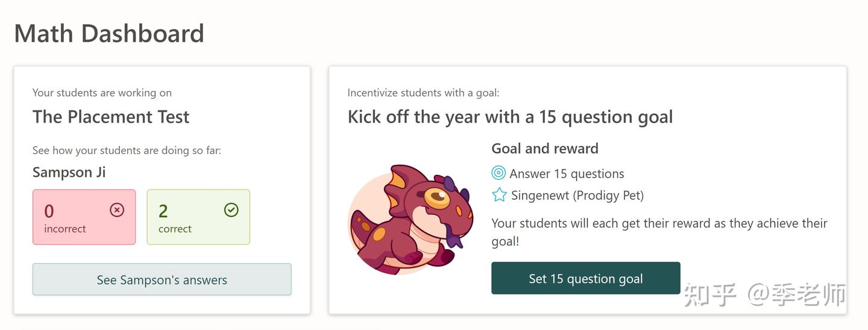Click the checkmark circle icon in correct box

coord(231,210)
